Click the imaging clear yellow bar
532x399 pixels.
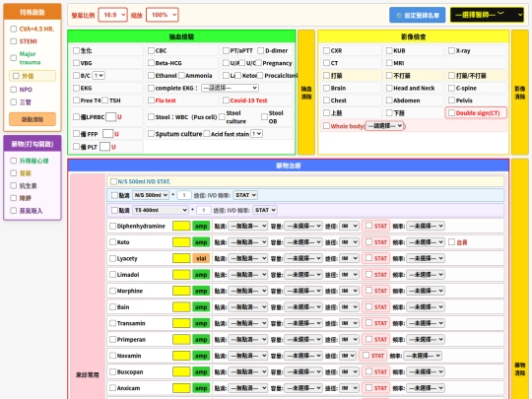[520, 93]
